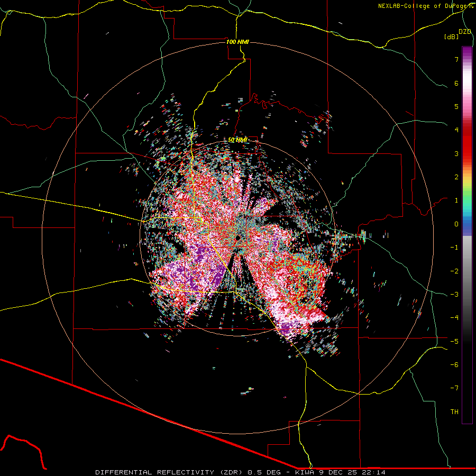Click the -6 value on the scale
476x476 pixels.
[454, 365]
